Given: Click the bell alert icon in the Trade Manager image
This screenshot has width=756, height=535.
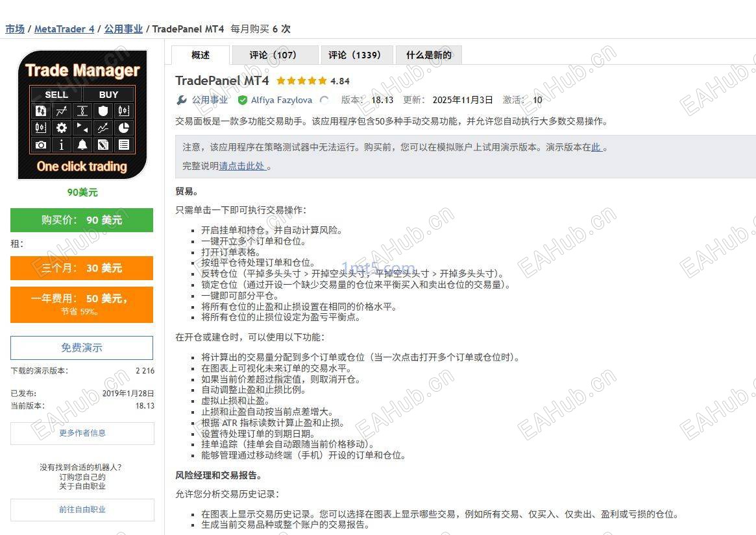Looking at the screenshot, I should [82, 145].
